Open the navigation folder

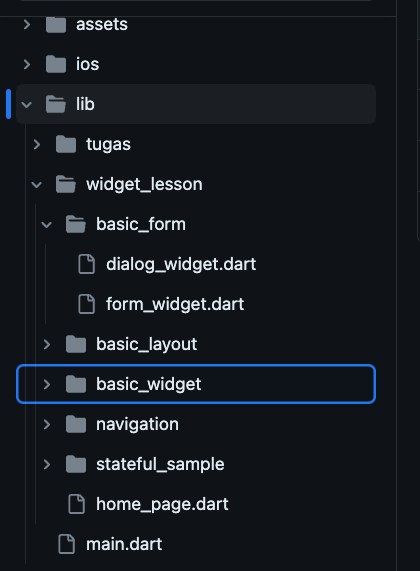[x=137, y=424]
